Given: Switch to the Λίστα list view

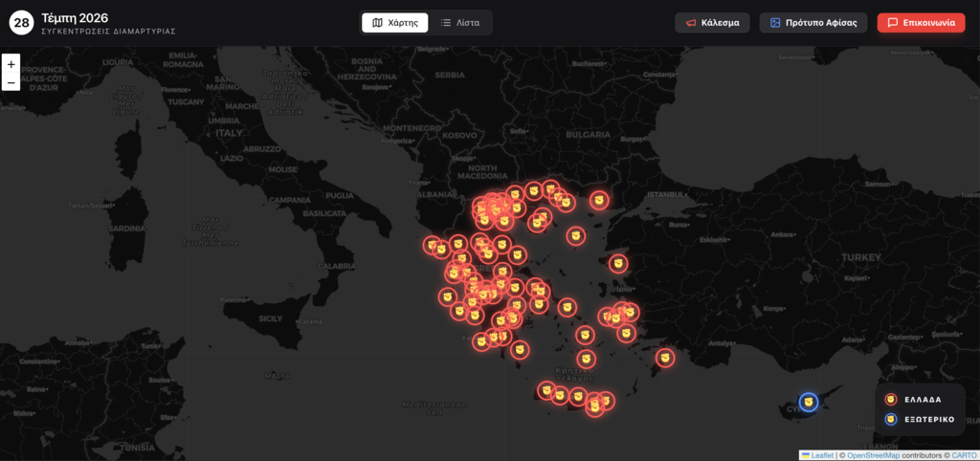Looking at the screenshot, I should [x=460, y=23].
